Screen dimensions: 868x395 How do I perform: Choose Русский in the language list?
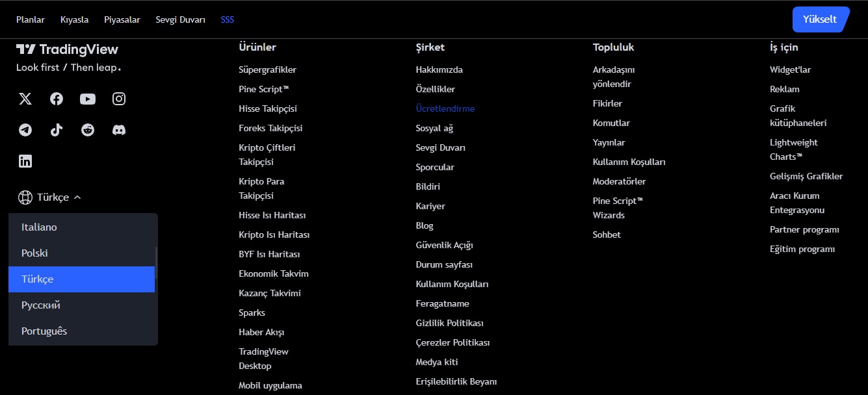pos(41,305)
